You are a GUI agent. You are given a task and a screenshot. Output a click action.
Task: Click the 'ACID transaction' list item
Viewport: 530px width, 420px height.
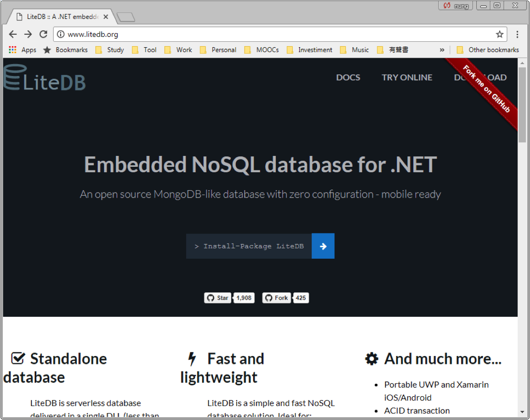[417, 411]
